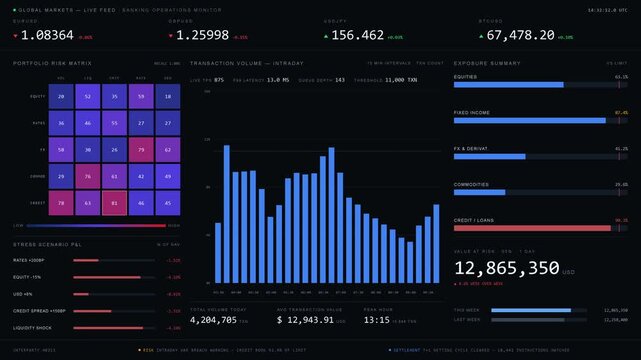
Task: Click the USD +8% stress scenario label
Action: [x=22, y=294]
